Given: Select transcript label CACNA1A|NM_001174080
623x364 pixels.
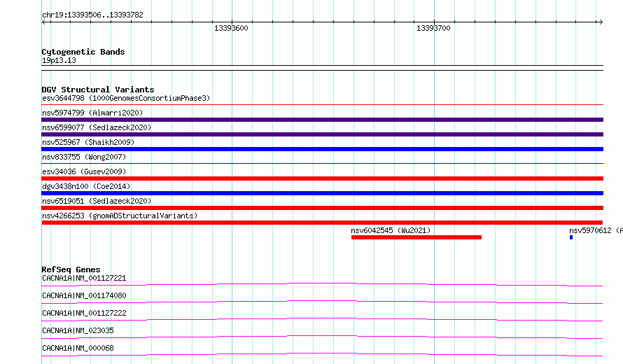Looking at the screenshot, I should click(84, 295).
